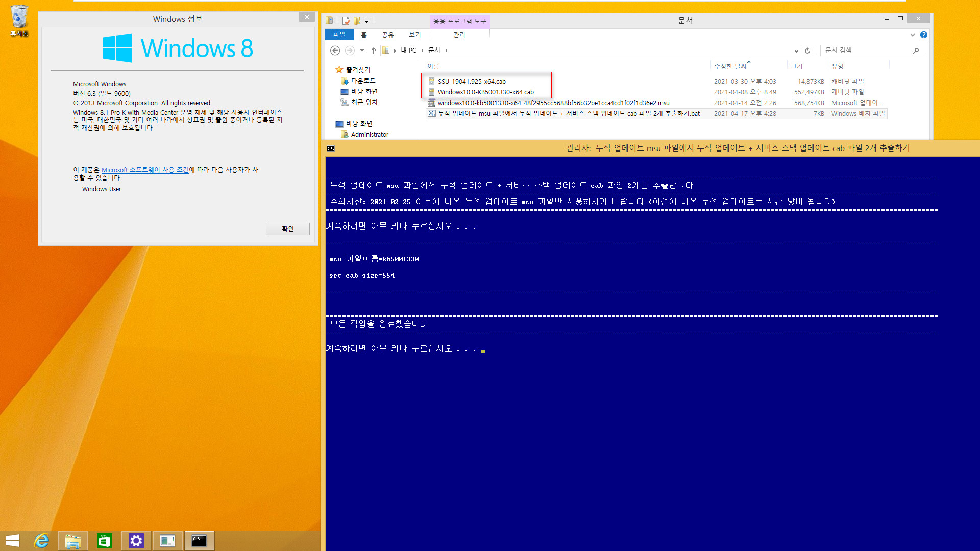Image resolution: width=980 pixels, height=551 pixels.
Task: Click the cab icon of SSU-19041.925-x64.cab
Action: (431, 81)
